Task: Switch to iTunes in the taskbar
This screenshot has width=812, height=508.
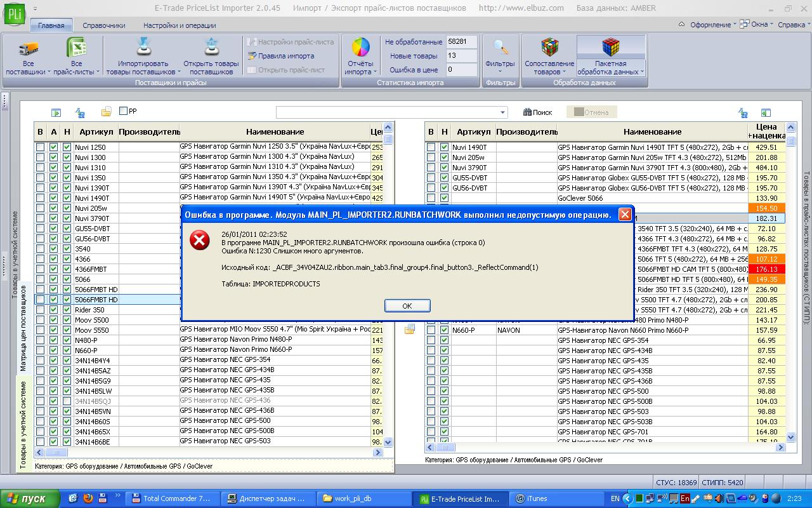Action: [x=555, y=498]
